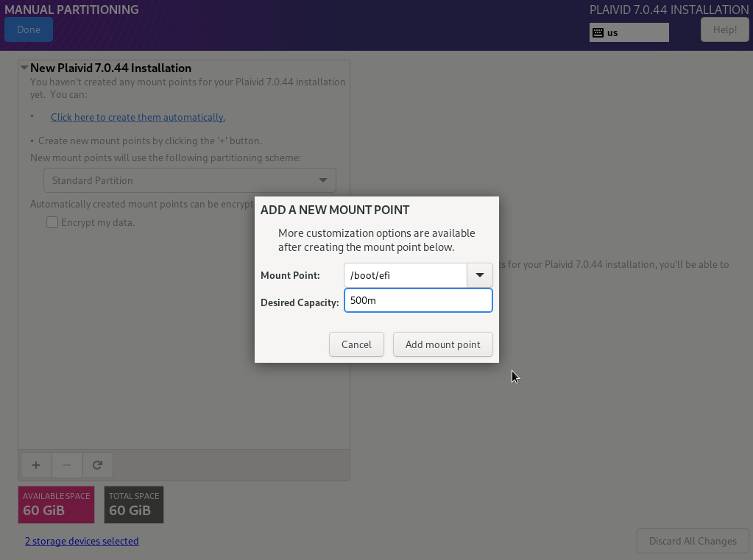Click link to create mount points automatically
This screenshot has width=753, height=560.
[x=138, y=117]
